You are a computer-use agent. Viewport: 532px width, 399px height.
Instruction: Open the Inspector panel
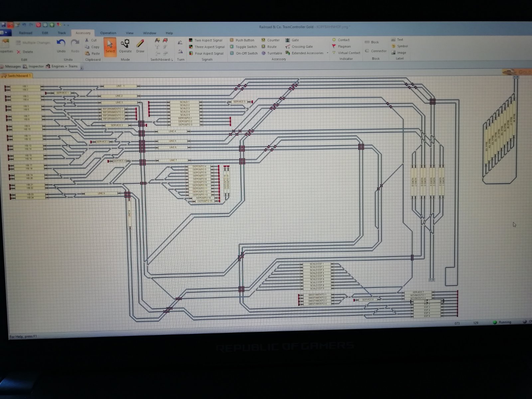tap(36, 66)
